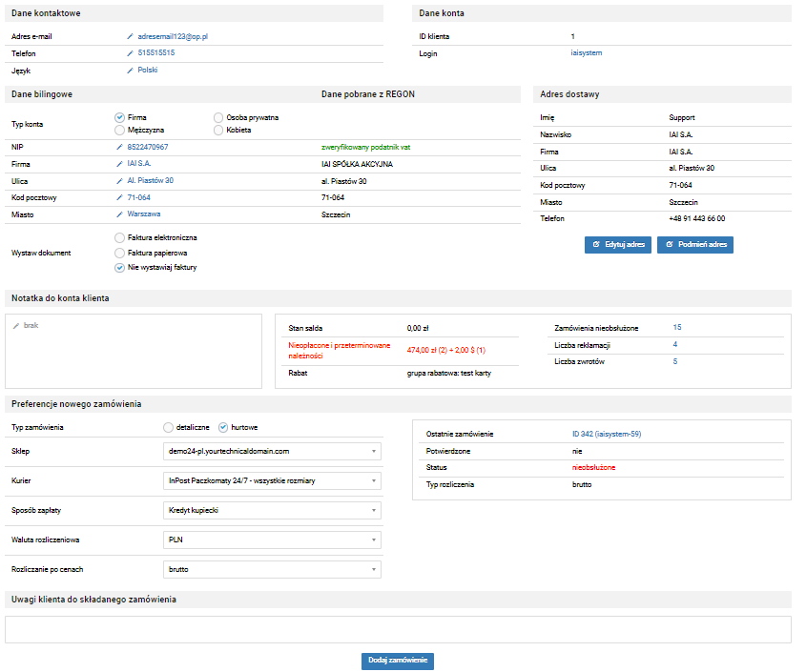Viewport: 806px width, 672px height.
Task: Set order type to hurtowe
Action: (x=223, y=427)
